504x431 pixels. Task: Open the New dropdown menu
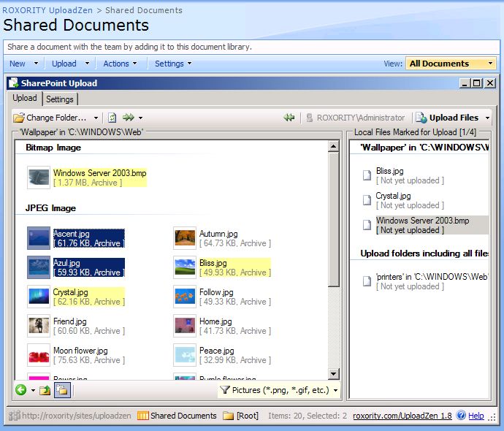pos(24,64)
